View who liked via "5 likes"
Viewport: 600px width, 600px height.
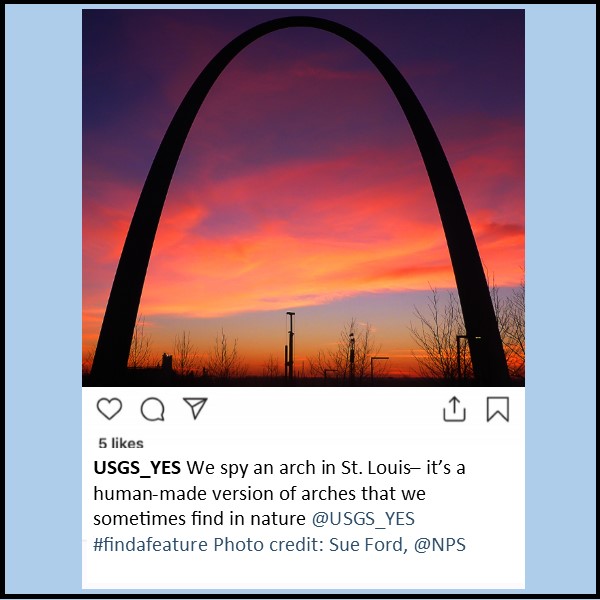[x=121, y=443]
